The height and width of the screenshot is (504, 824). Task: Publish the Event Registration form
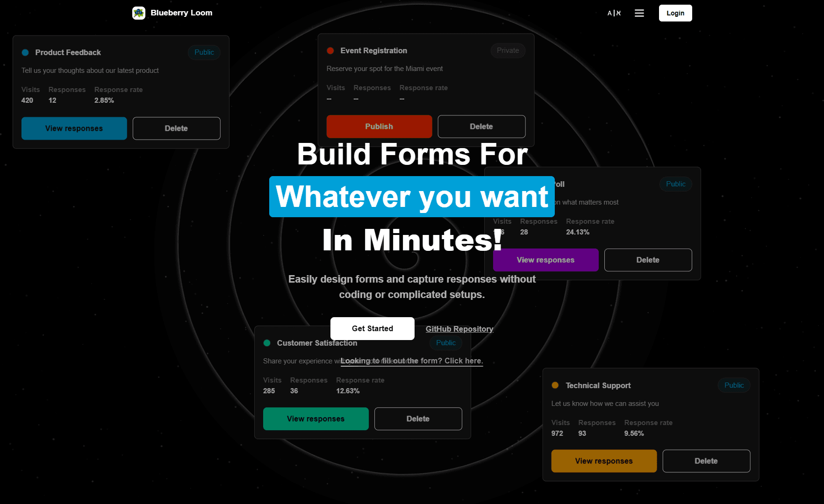click(x=379, y=127)
